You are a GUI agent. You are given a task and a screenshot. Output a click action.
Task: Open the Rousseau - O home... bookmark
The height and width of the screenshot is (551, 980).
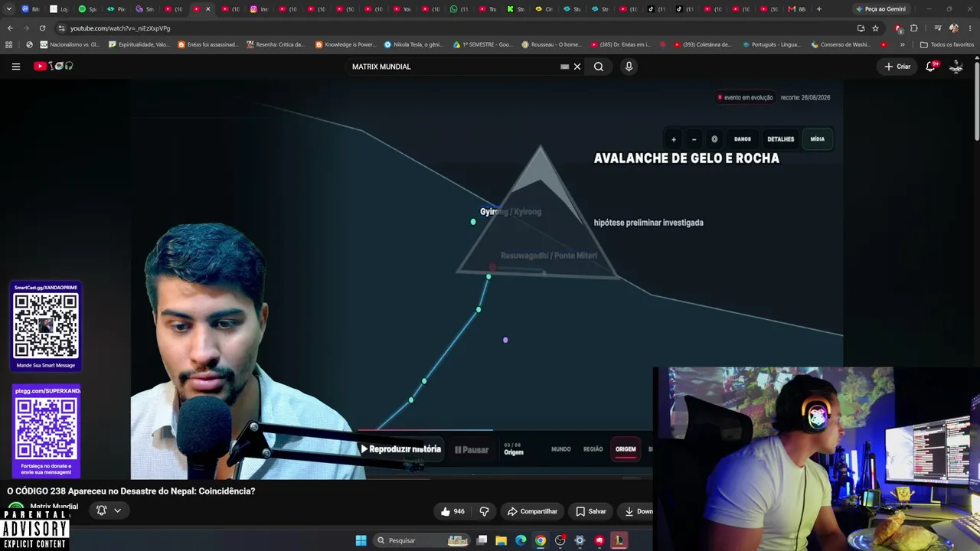coord(551,44)
